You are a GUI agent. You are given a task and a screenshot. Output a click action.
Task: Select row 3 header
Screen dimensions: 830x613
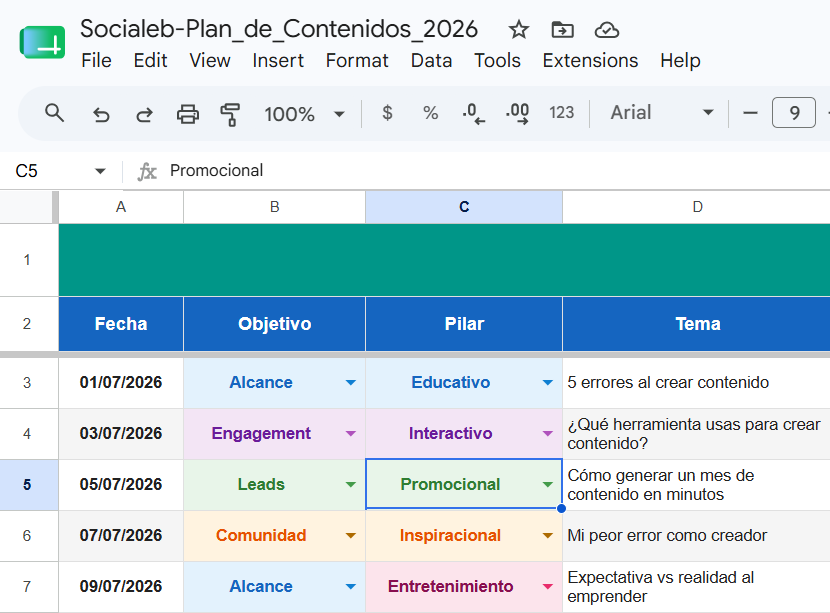[x=27, y=383]
